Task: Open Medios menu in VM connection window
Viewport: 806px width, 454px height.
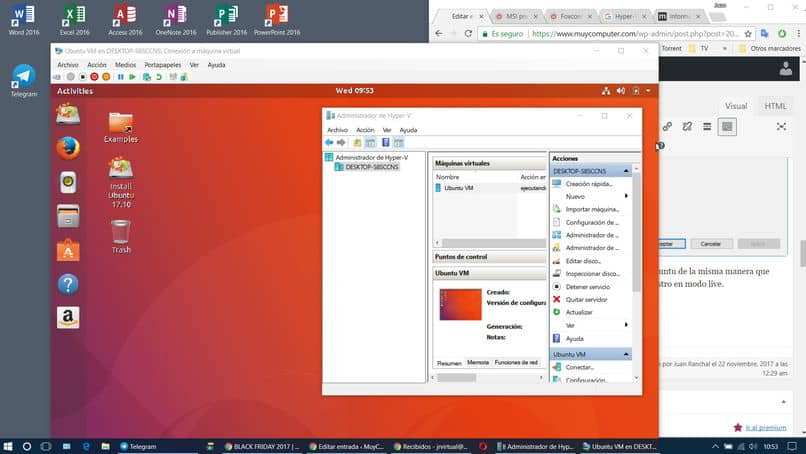Action: click(x=125, y=65)
